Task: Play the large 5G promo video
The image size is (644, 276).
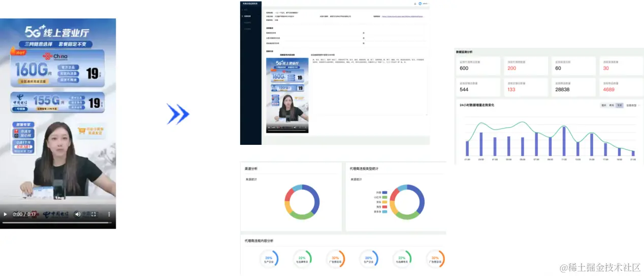Action: tap(6, 214)
